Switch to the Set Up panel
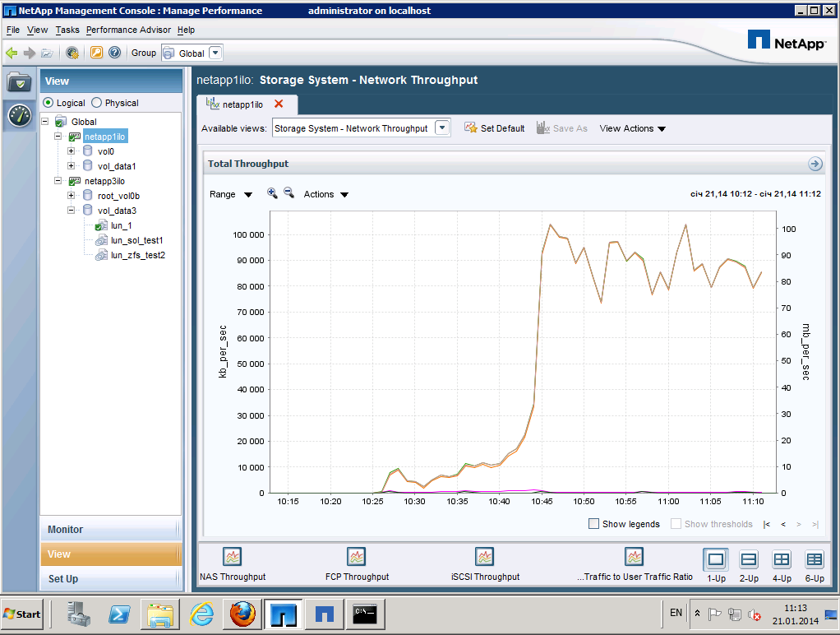The width and height of the screenshot is (840, 635). tap(111, 579)
